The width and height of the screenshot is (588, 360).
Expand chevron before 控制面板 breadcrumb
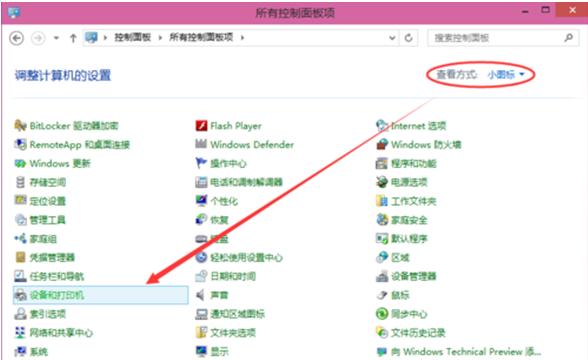pyautogui.click(x=105, y=38)
